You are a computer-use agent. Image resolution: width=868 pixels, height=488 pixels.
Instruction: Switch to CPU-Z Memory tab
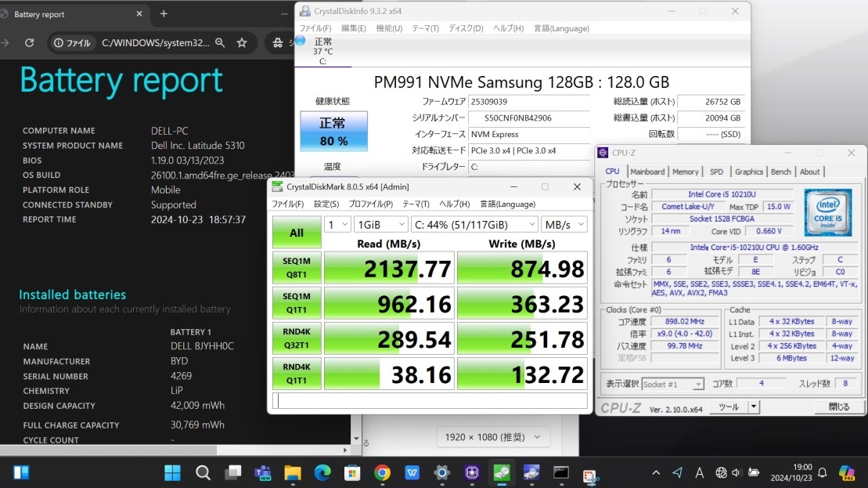686,172
